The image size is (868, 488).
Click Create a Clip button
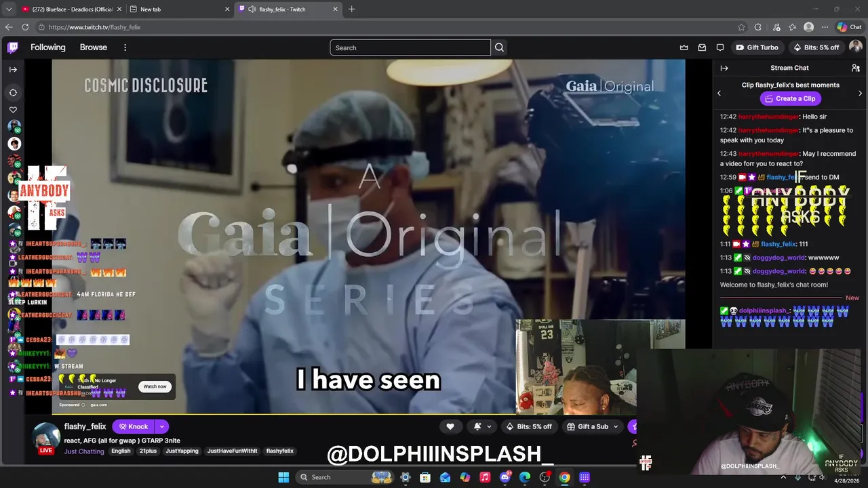point(789,98)
